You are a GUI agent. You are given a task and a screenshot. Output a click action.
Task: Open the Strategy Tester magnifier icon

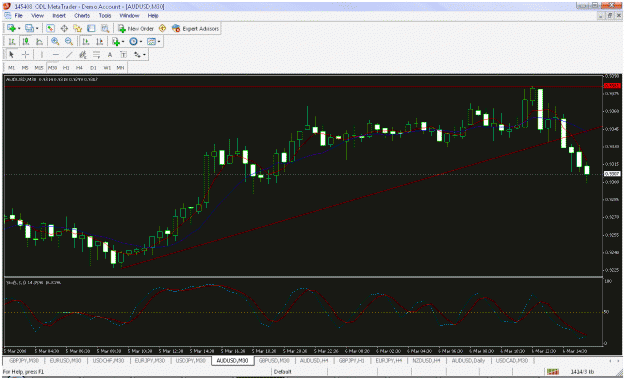click(x=105, y=28)
